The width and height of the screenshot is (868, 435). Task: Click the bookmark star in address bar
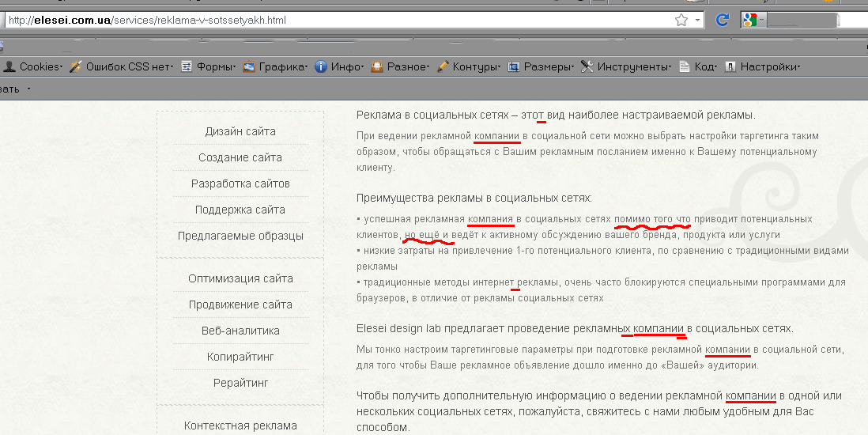point(681,21)
